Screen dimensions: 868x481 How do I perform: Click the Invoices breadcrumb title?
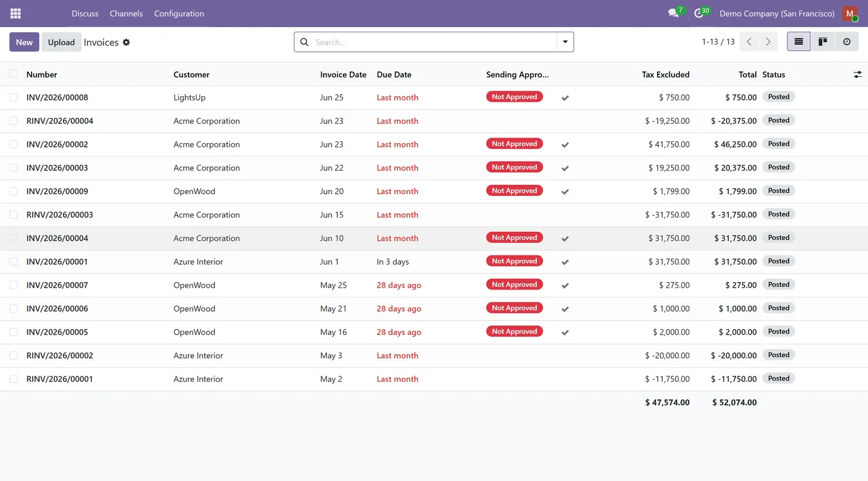101,42
